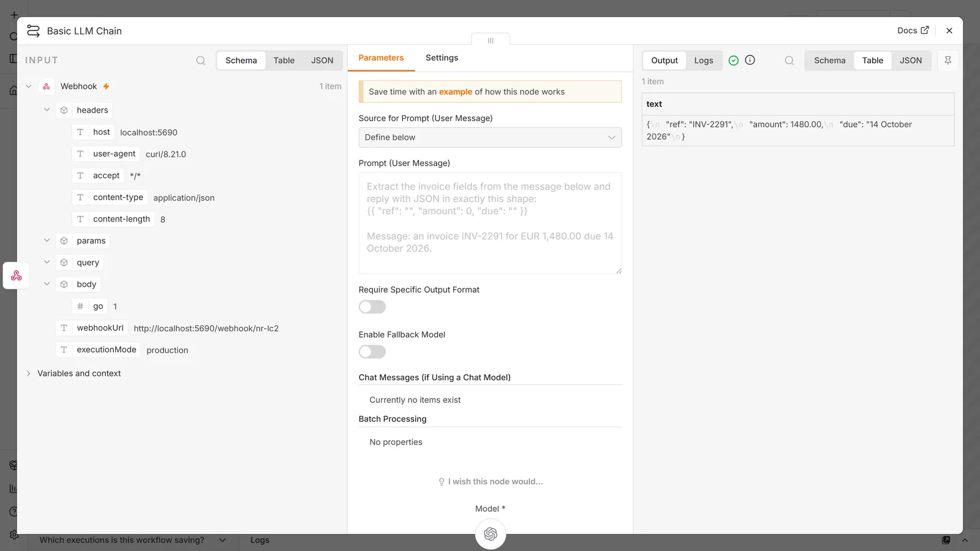
Task: Close the Basic LLM Chain dialog
Action: pyautogui.click(x=949, y=31)
